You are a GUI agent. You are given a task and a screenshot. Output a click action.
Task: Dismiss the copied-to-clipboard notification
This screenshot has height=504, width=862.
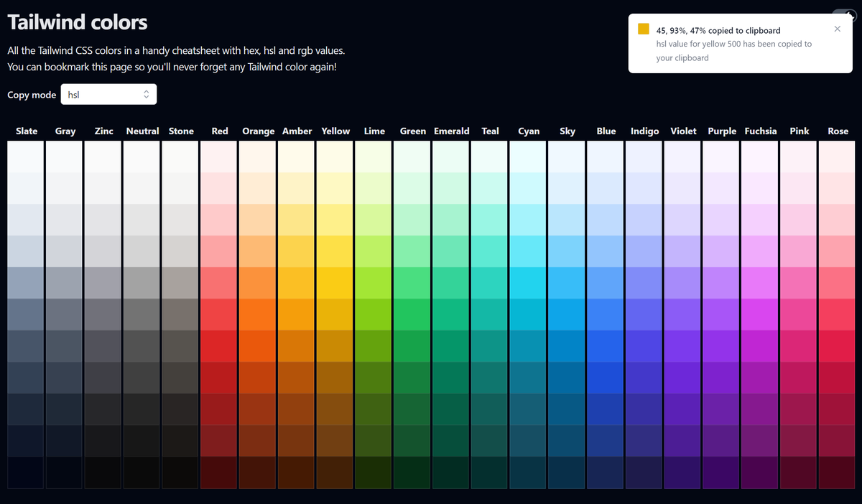837,29
